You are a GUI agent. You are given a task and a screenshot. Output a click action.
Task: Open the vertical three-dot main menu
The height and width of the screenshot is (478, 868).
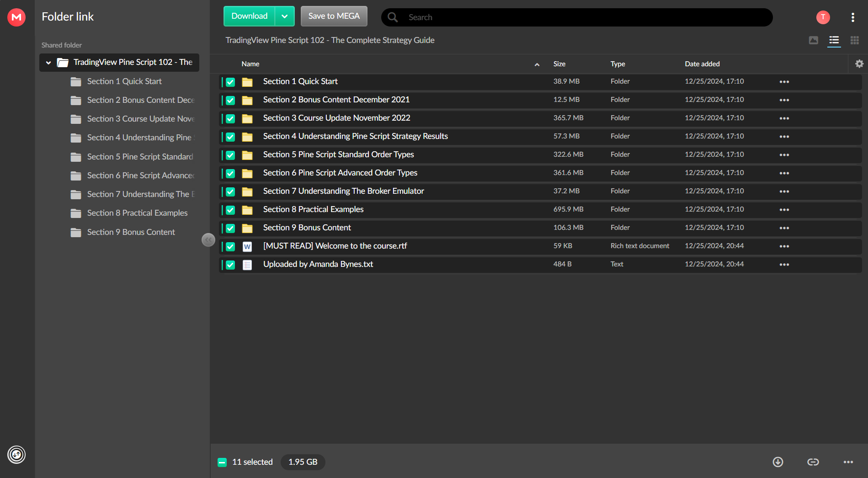click(x=852, y=17)
